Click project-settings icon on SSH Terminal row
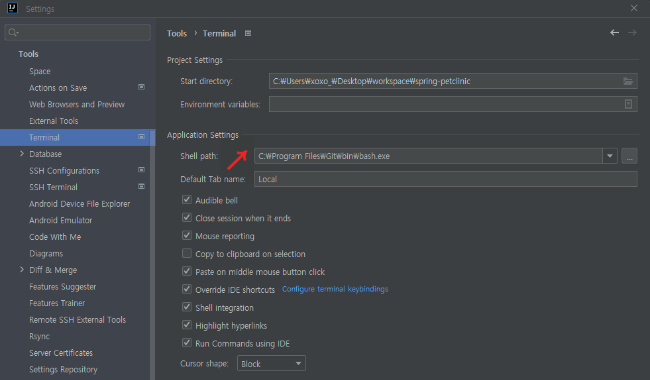Screen dimensions: 650x380 click(141, 186)
